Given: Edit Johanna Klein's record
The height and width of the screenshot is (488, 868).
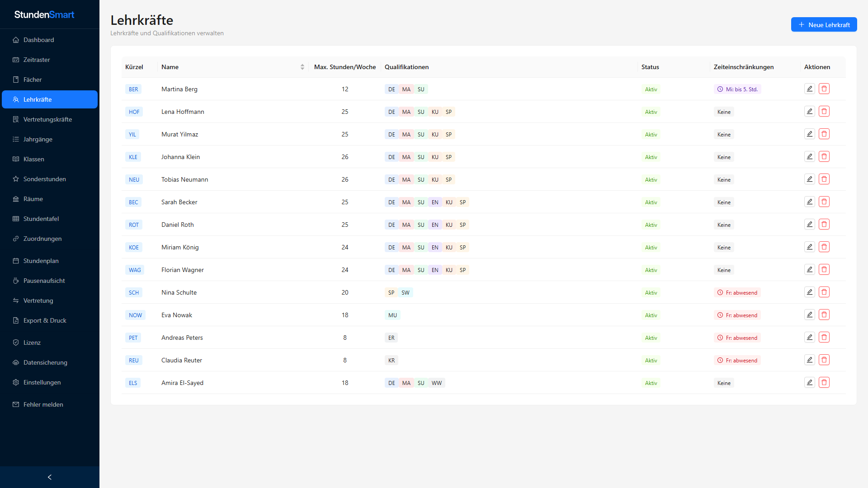Looking at the screenshot, I should [810, 157].
